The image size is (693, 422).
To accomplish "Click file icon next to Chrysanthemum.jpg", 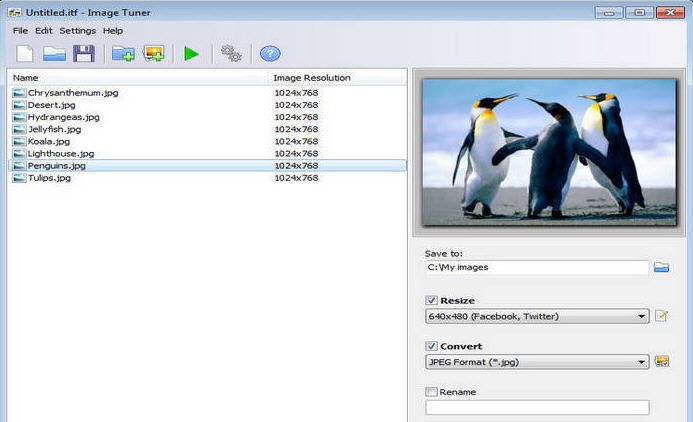I will [x=19, y=93].
